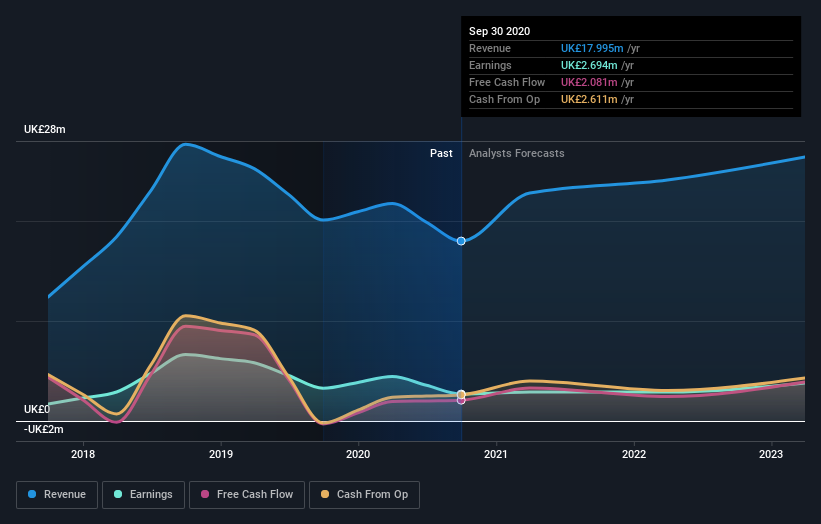Click the Free Cash Flow label in tooltip
Screen dimensions: 821x524
[507, 82]
